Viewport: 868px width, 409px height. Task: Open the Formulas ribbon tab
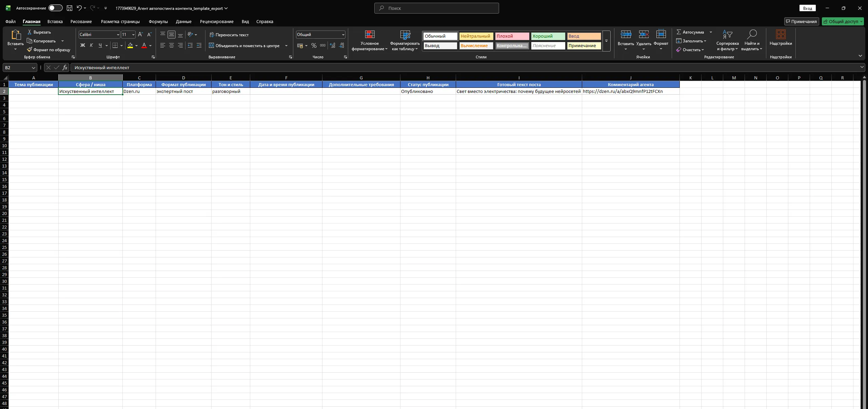click(158, 21)
